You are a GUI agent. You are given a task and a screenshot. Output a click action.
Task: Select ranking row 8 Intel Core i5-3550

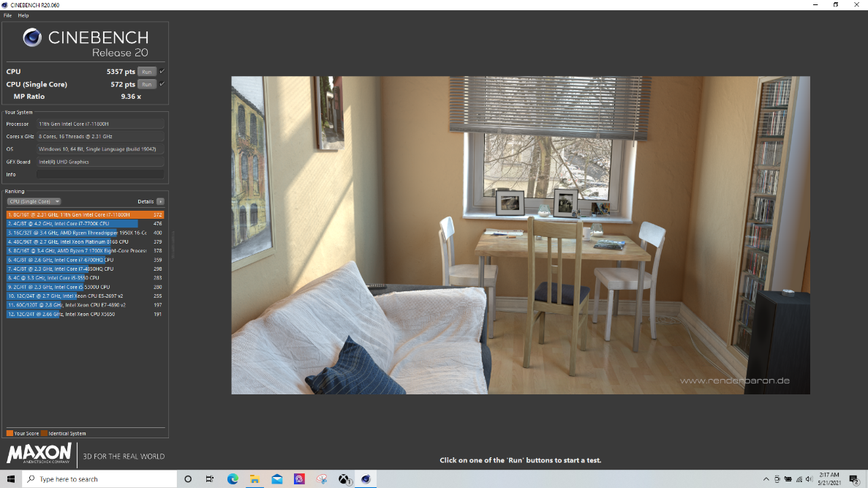click(x=86, y=278)
